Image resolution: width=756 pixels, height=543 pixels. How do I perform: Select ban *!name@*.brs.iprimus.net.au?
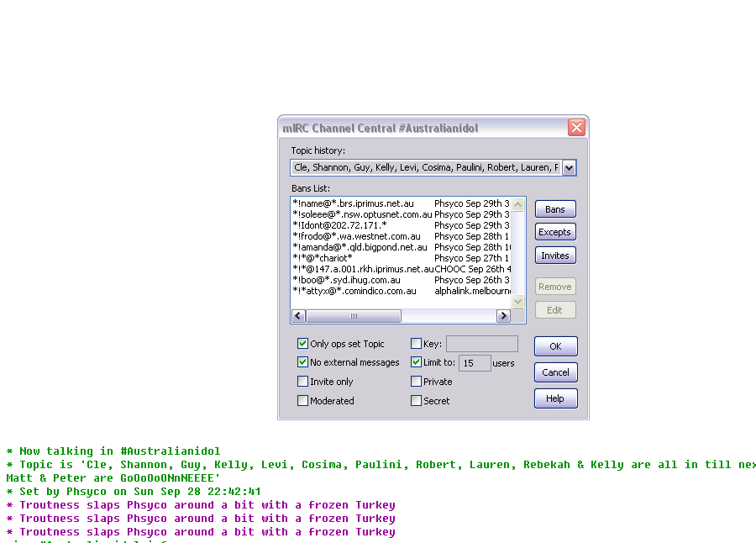tap(402, 203)
